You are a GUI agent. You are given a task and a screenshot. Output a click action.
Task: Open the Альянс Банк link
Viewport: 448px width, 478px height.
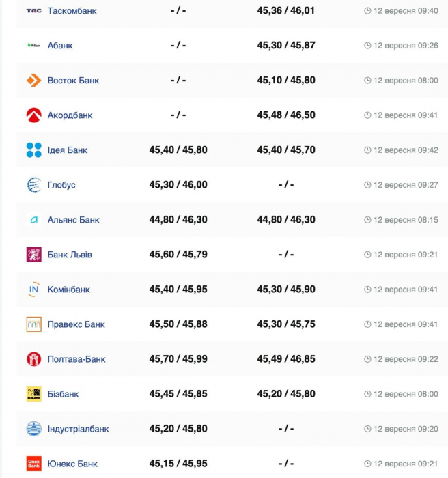[x=74, y=220]
